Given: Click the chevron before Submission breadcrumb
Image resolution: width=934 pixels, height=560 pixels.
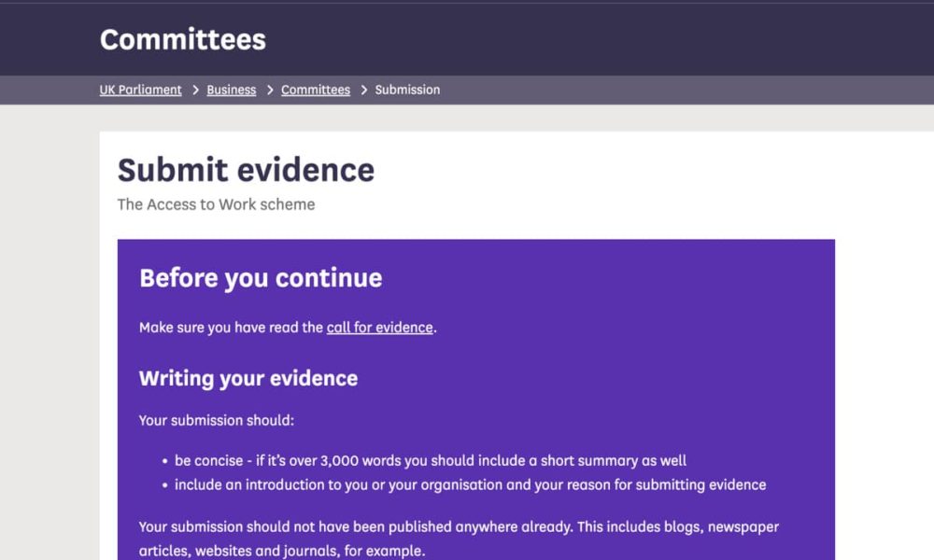Looking at the screenshot, I should 364,90.
